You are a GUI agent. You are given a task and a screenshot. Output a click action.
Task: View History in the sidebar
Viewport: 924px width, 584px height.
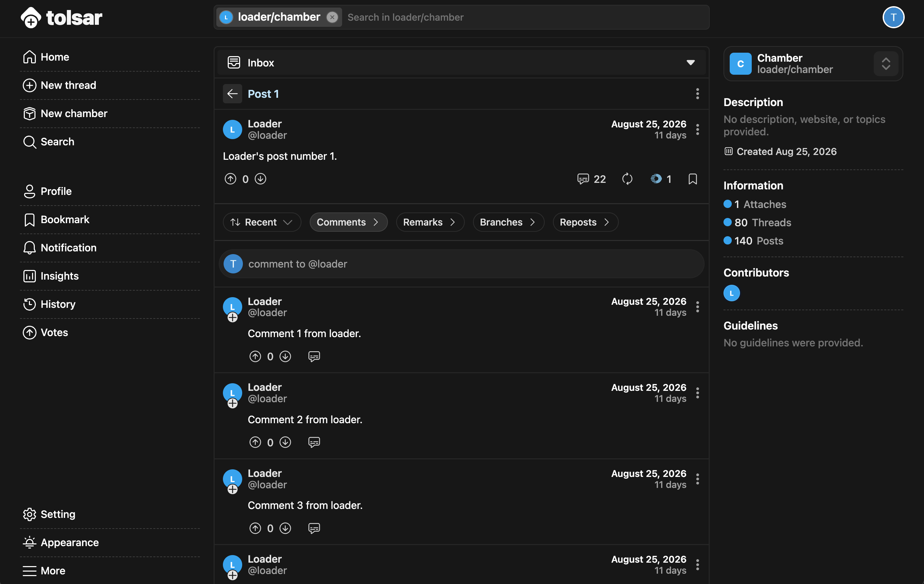click(110, 304)
